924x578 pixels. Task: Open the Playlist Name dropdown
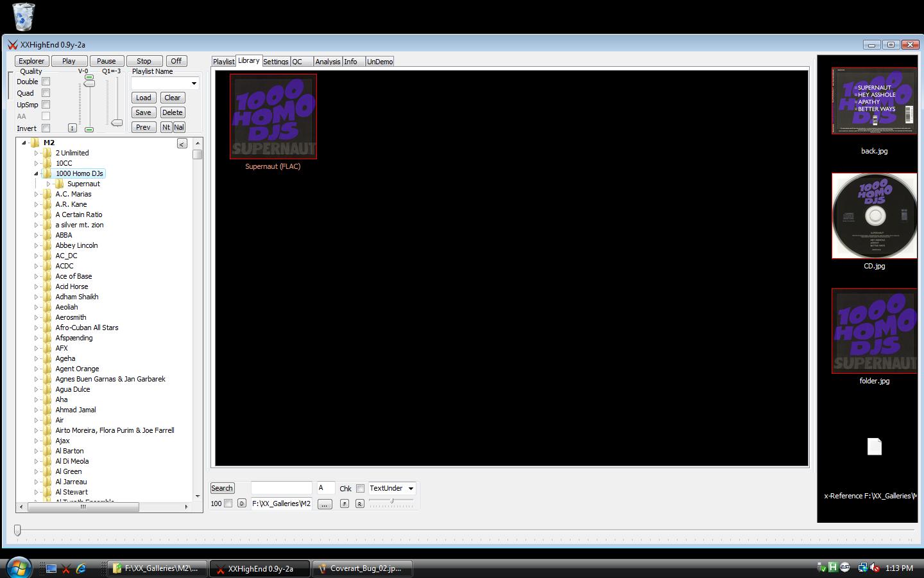(194, 83)
